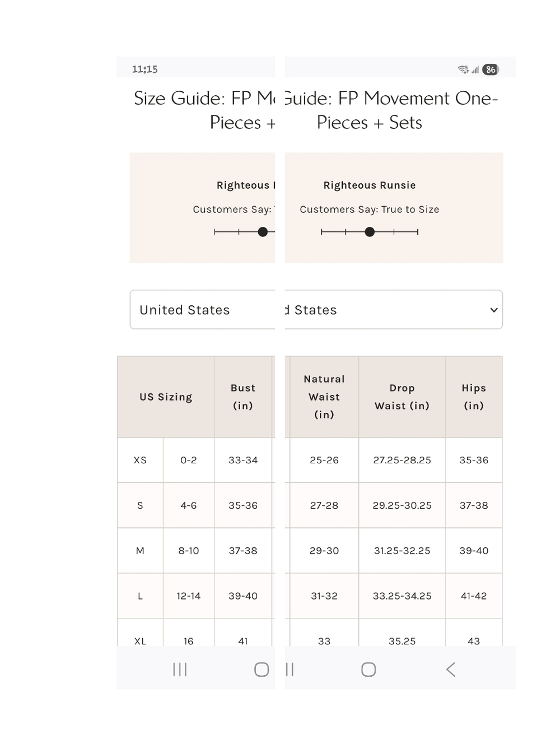This screenshot has height=744, width=560.
Task: Open recent apps with three-bar icon
Action: click(180, 669)
